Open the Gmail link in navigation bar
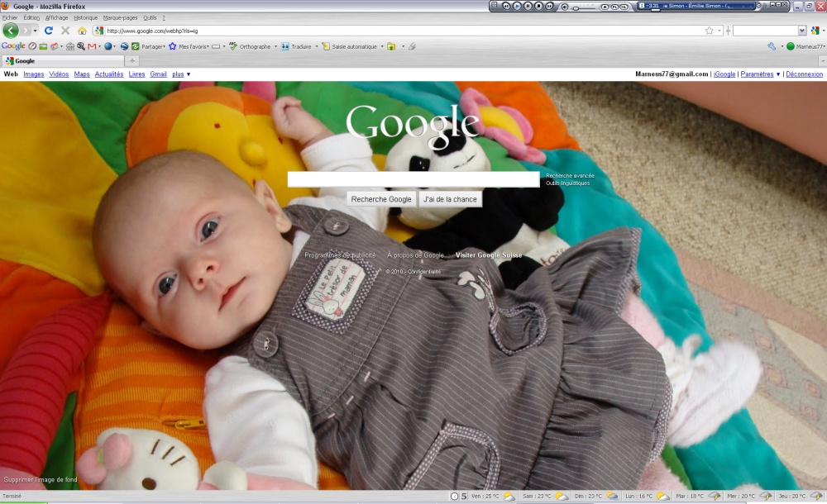Screen dimensions: 827x504 158,74
